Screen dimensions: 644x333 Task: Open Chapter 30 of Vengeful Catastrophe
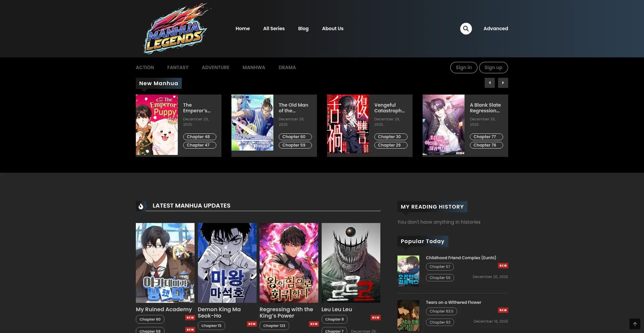[390, 137]
